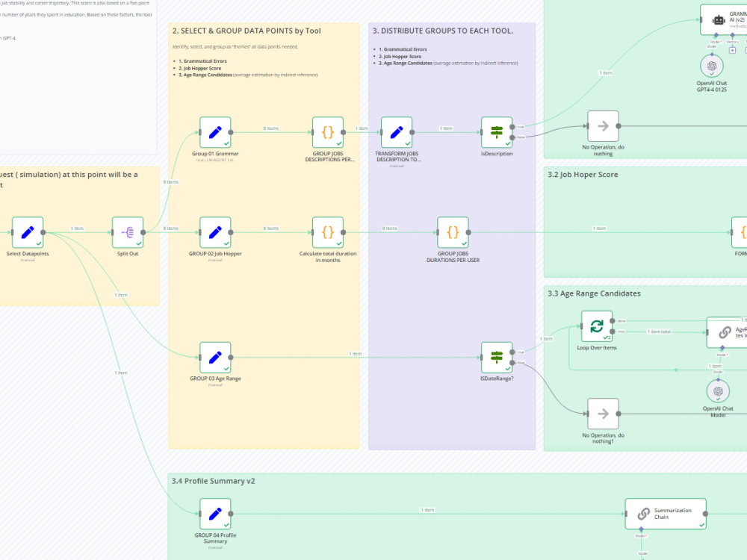Viewport: 747px width, 560px height.
Task: Click the 'GROUP 03 Age Range' node label
Action: pos(215,379)
